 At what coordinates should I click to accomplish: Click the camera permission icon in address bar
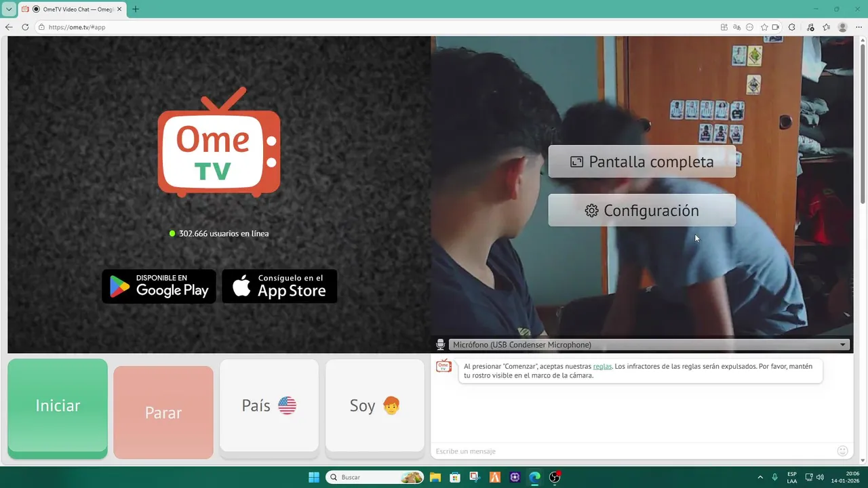point(776,27)
